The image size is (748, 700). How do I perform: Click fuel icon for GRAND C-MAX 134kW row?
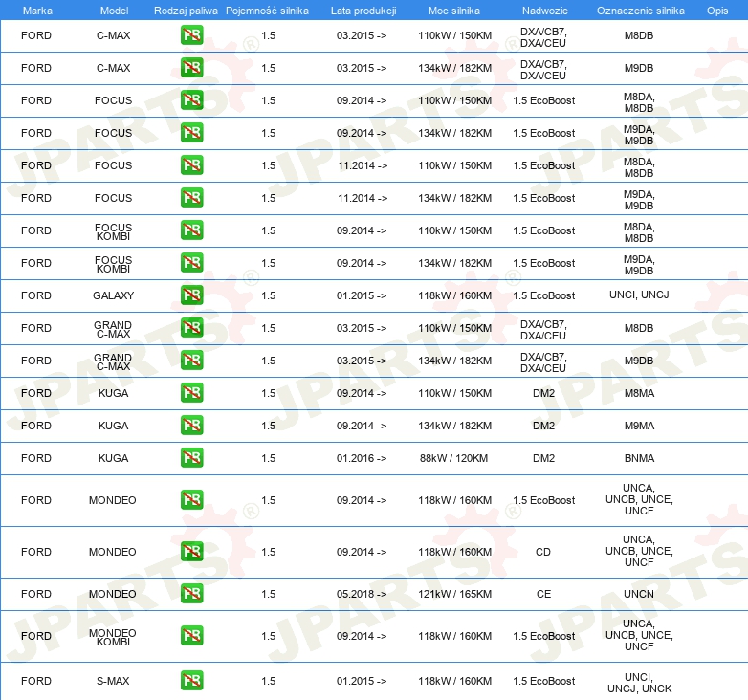(191, 360)
